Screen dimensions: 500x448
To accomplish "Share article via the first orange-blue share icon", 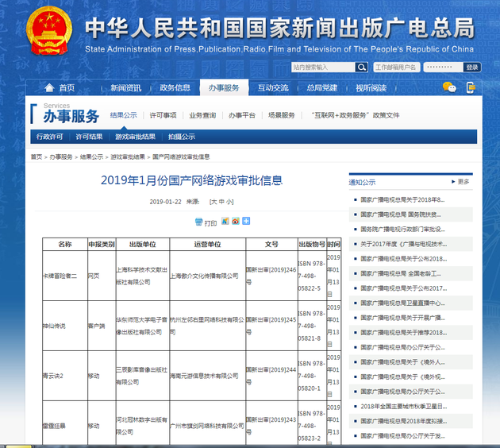I will [x=225, y=221].
